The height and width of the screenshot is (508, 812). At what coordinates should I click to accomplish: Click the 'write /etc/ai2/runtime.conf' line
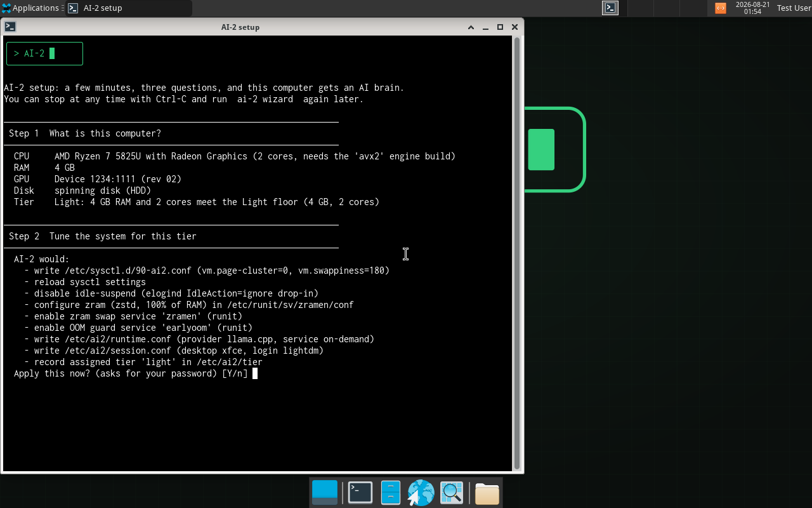coord(199,339)
